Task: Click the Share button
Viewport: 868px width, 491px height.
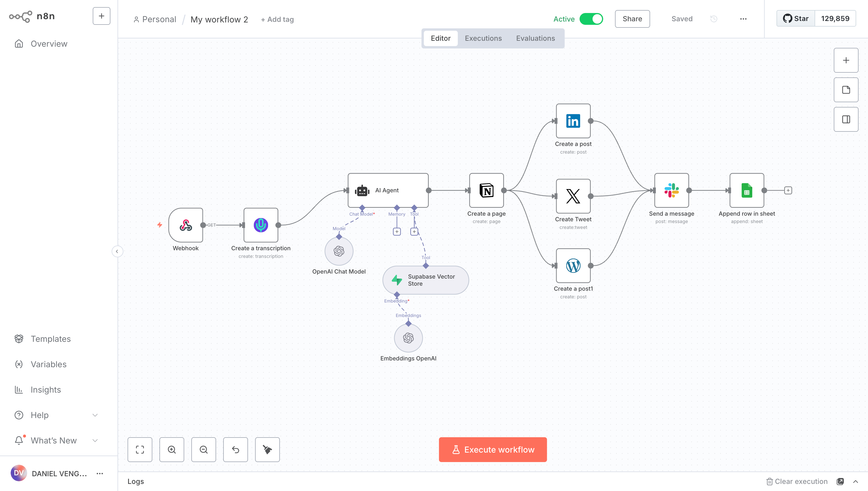Action: click(x=632, y=19)
